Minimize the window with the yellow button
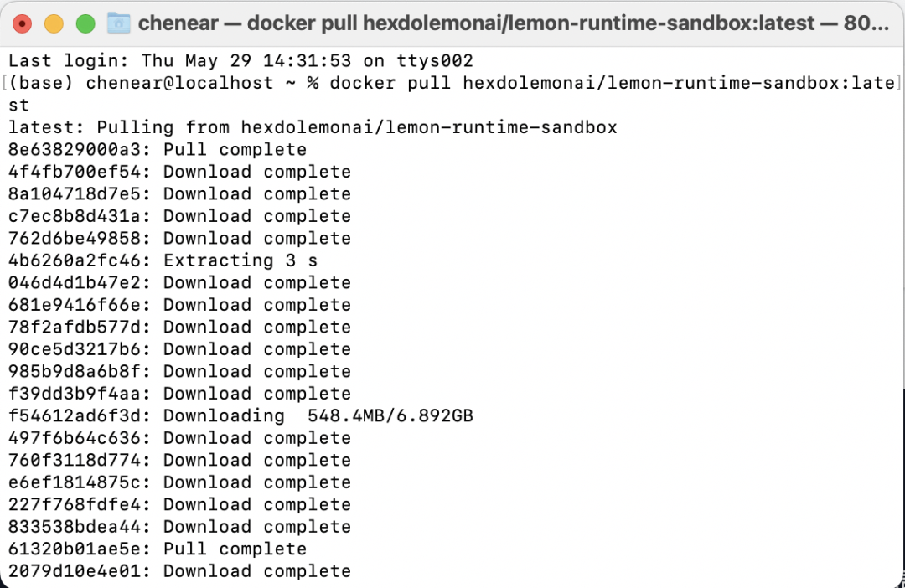905x588 pixels. click(x=54, y=23)
